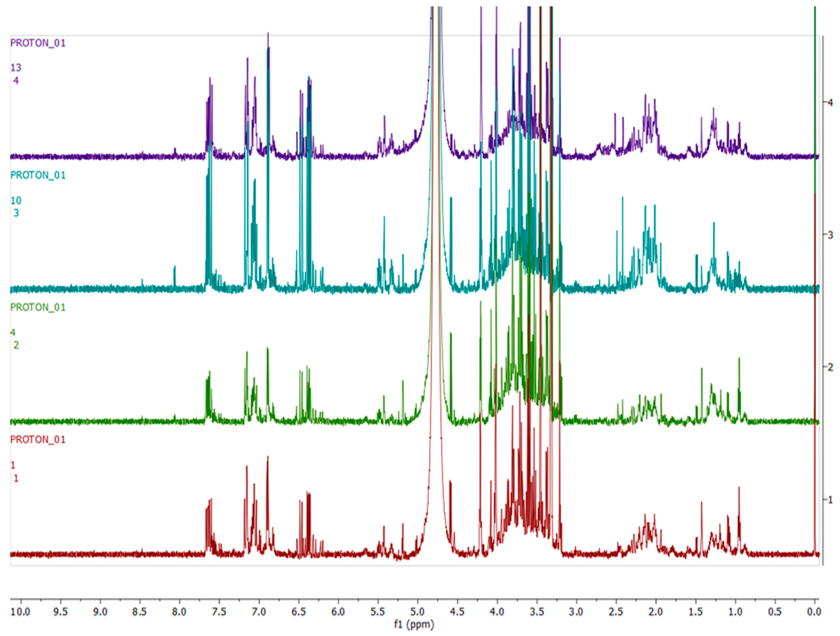Click the green PROTON_01 spectrum title
Image resolution: width=840 pixels, height=636 pixels.
pyautogui.click(x=37, y=307)
